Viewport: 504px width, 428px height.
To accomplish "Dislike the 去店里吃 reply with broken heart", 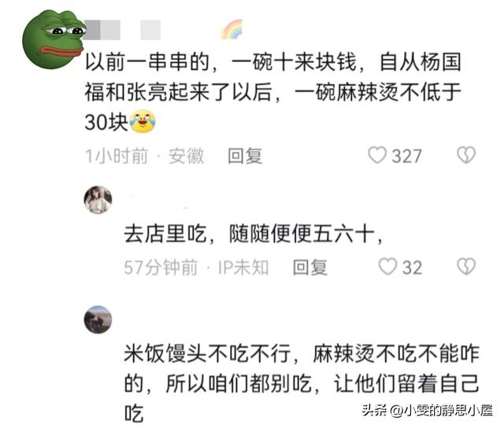I will [466, 267].
